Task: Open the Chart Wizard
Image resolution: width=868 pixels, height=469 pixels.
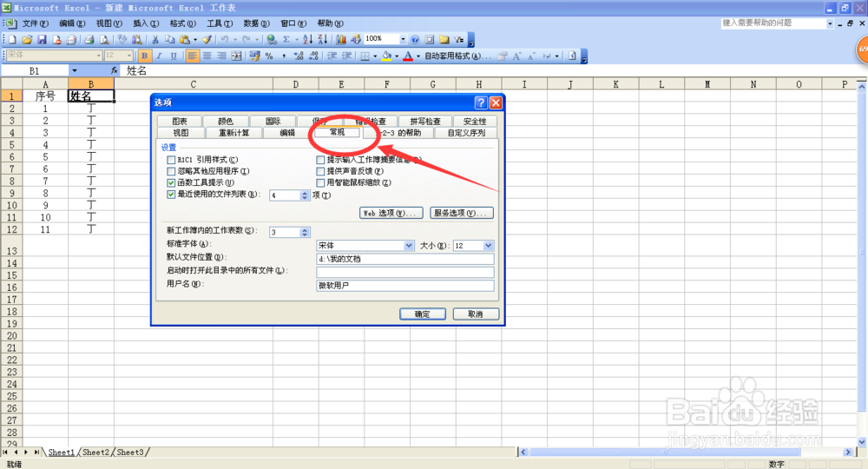Action: coord(341,39)
